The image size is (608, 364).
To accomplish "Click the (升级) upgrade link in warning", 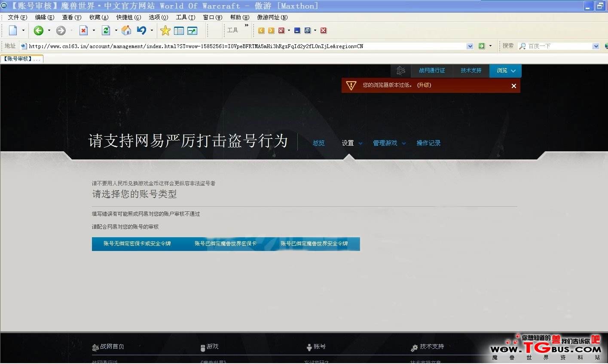I will 424,85.
